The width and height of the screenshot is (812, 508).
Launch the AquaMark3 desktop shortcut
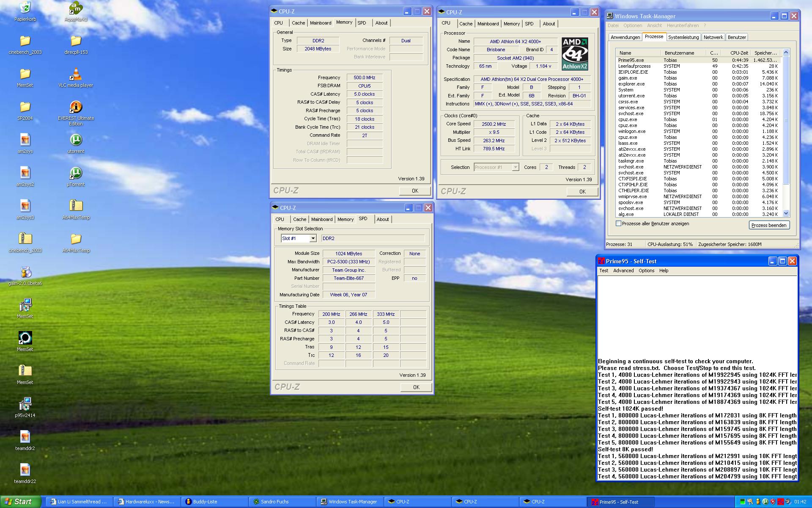76,8
